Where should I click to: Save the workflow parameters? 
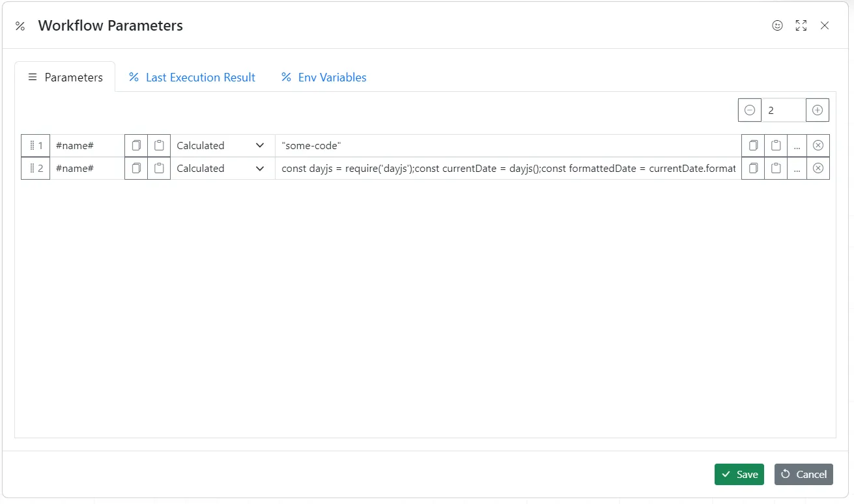point(739,474)
